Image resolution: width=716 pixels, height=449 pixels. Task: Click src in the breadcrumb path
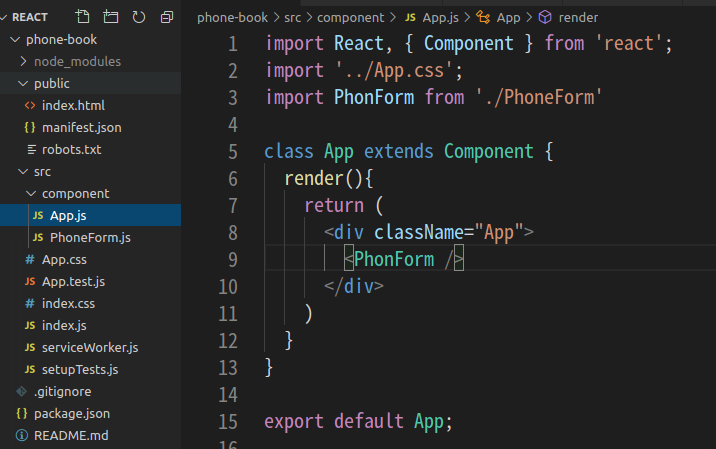click(293, 17)
